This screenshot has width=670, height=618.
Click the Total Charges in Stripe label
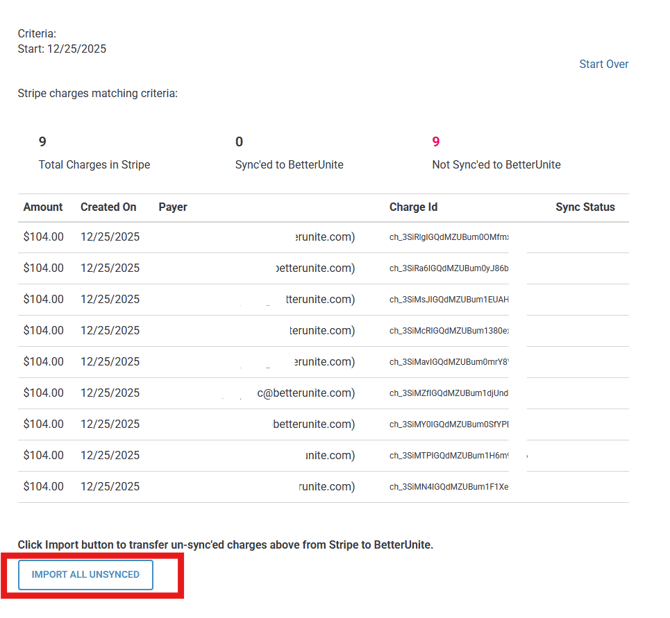coord(94,165)
